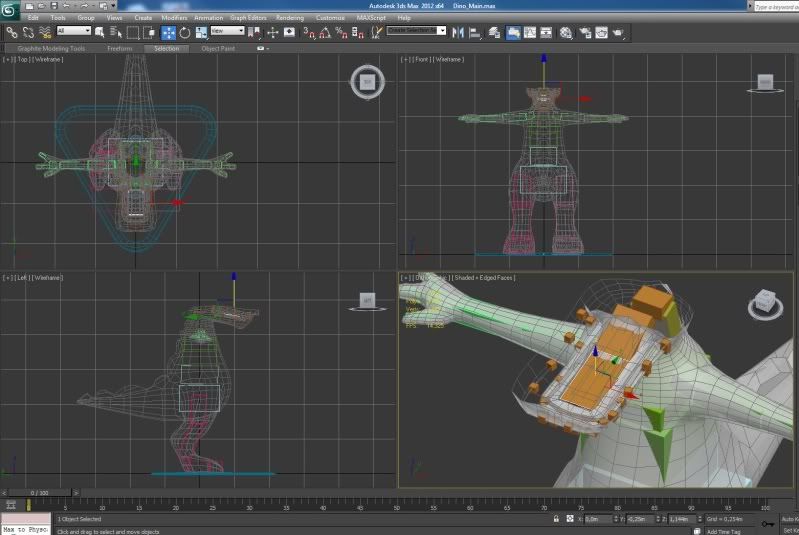Click the Bind to Space Warp icon
Screen dimensions: 799x535
(x=45, y=32)
